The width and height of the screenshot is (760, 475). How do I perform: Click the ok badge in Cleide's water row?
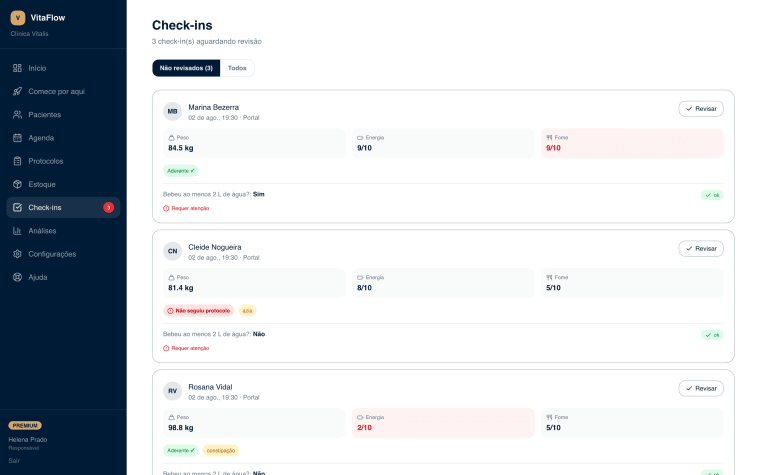coord(712,335)
